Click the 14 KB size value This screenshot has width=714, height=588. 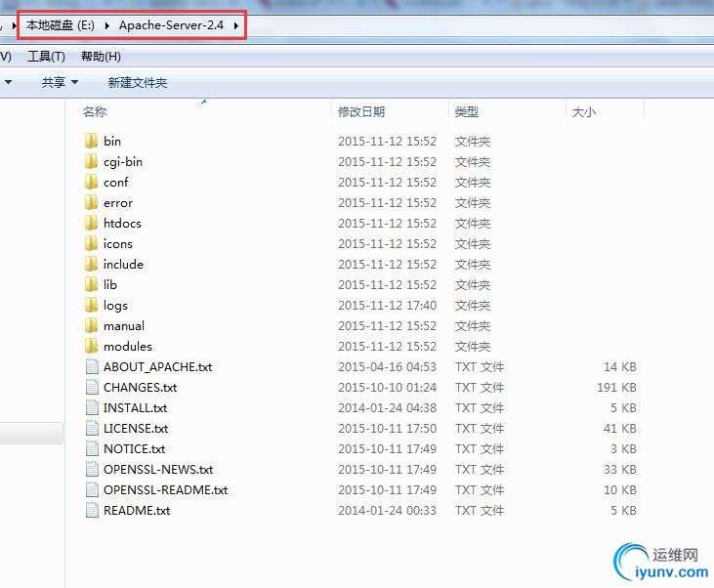pyautogui.click(x=620, y=367)
